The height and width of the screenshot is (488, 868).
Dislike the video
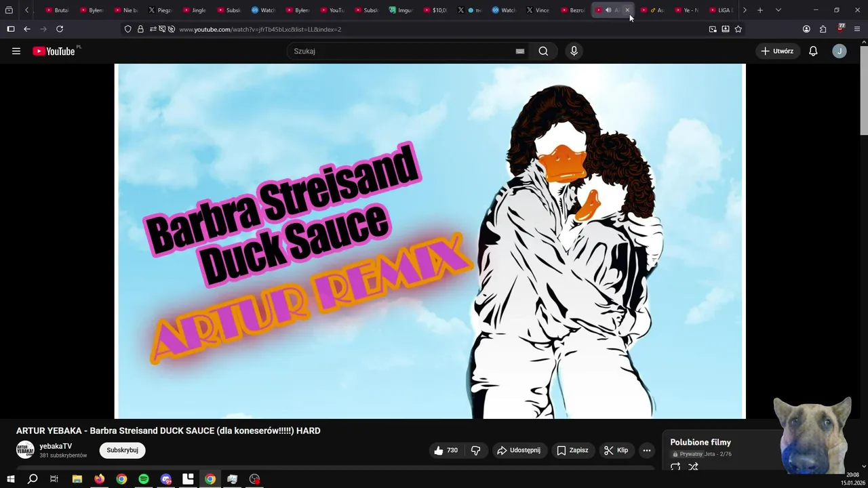(476, 450)
